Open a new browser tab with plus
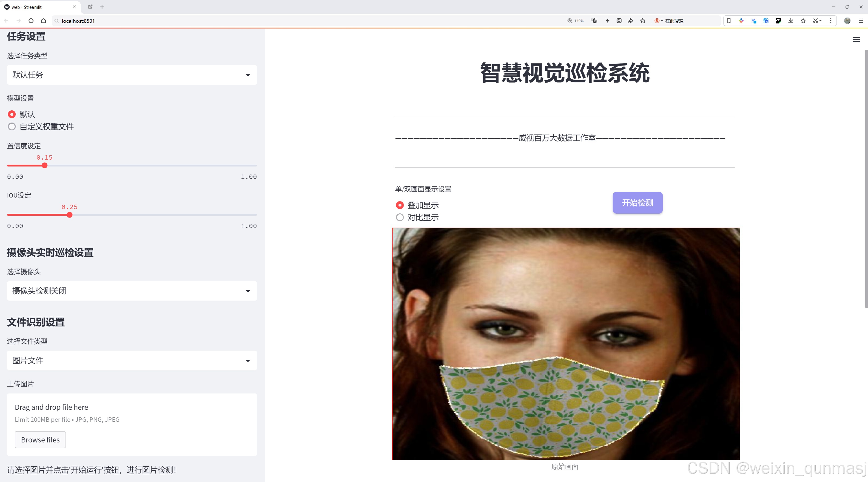The height and width of the screenshot is (482, 868). point(102,7)
